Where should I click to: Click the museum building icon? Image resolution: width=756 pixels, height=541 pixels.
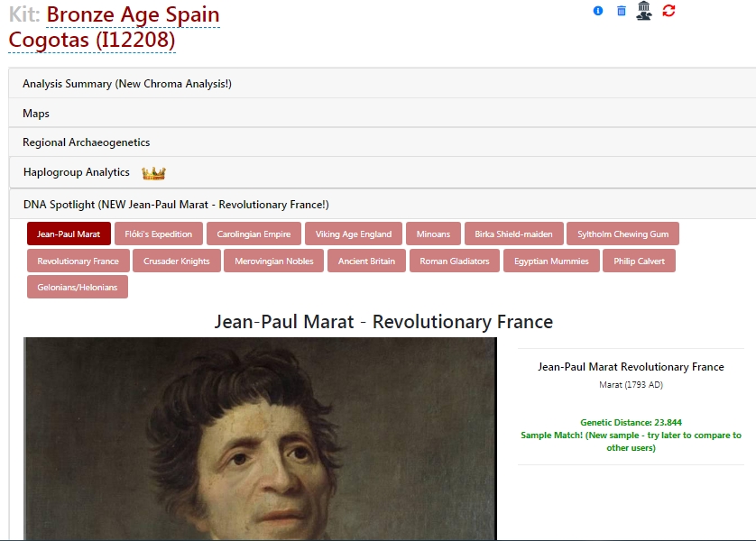(643, 11)
